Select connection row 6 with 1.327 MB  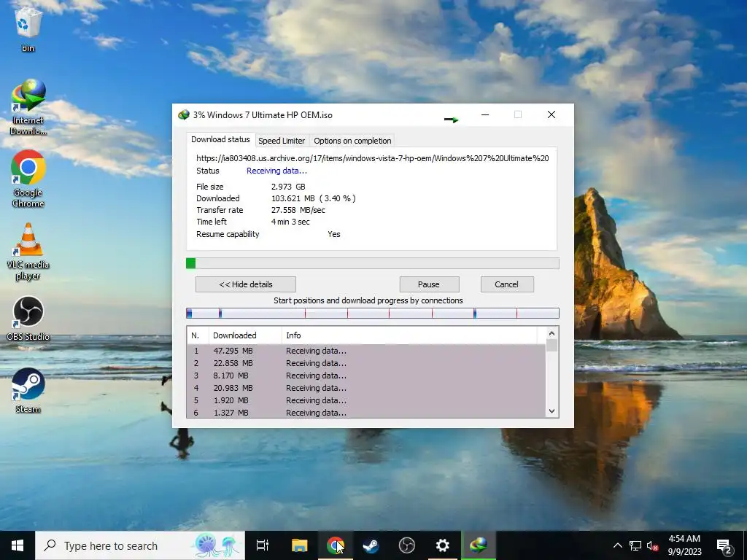tap(366, 413)
